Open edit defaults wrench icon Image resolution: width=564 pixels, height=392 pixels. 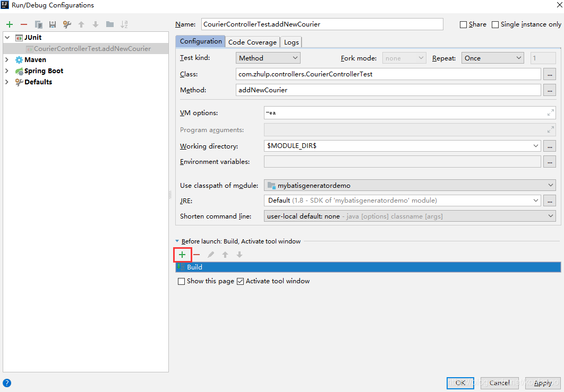pos(67,24)
